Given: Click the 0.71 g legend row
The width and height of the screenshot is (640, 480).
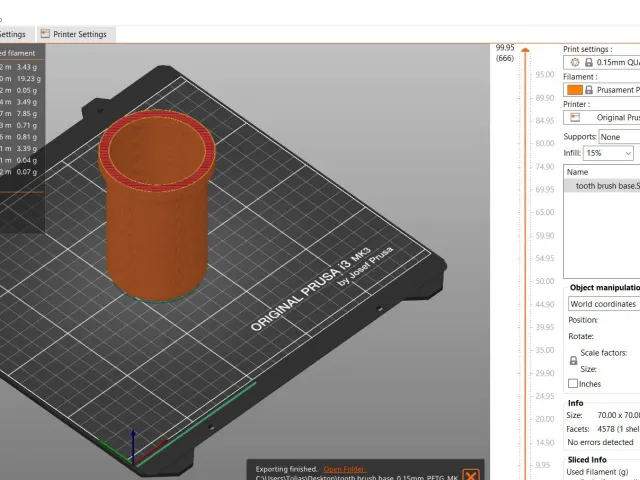Looking at the screenshot, I should (20, 125).
